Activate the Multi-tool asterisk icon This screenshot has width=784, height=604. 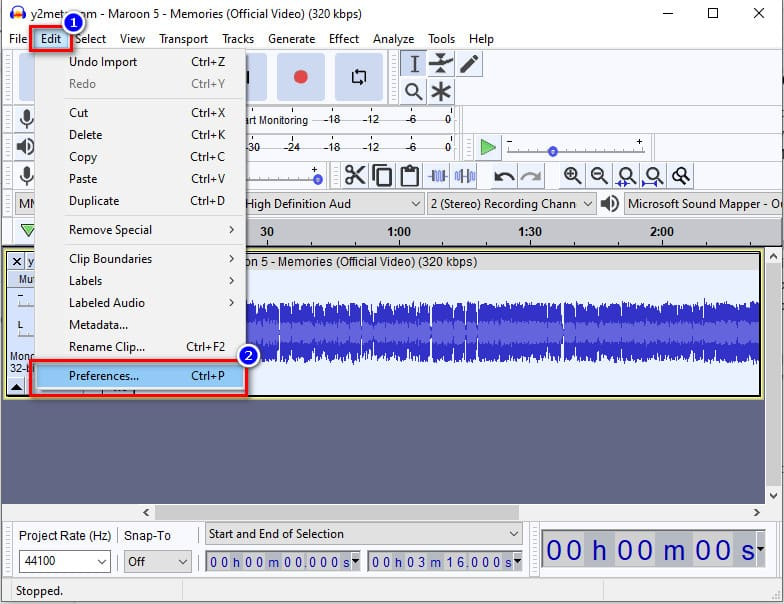click(x=441, y=92)
